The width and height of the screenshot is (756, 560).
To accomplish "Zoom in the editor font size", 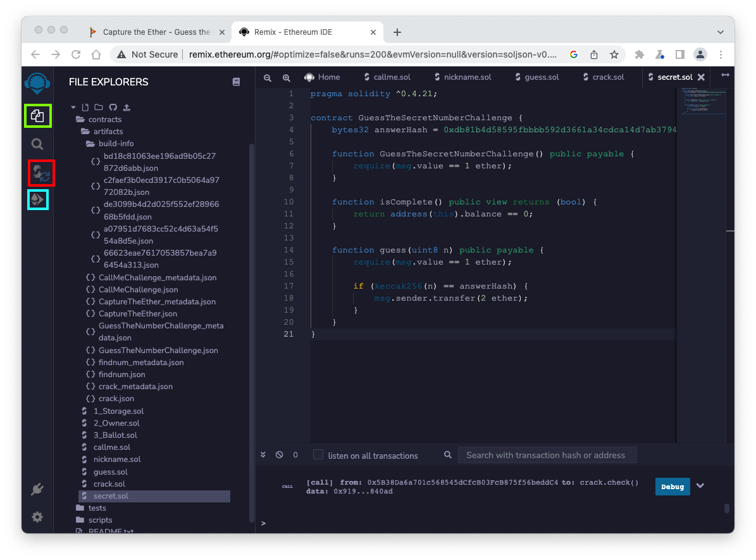I will pos(287,77).
